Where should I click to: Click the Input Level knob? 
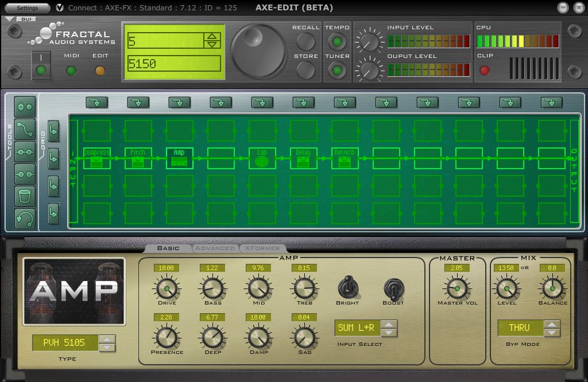(369, 41)
